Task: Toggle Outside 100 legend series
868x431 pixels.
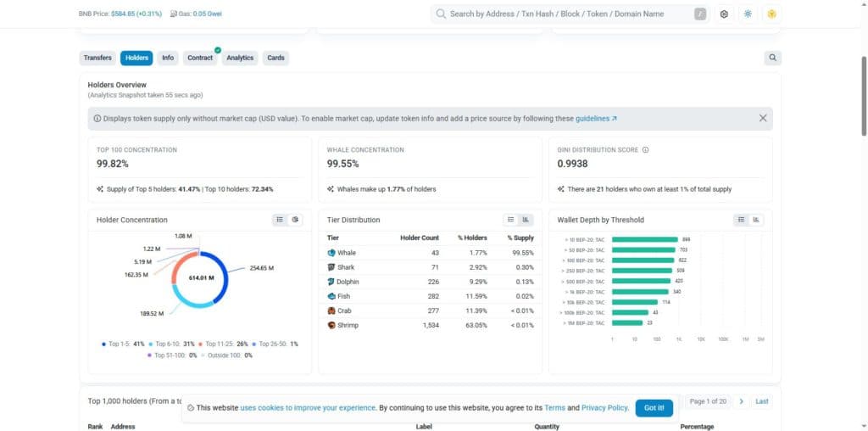Action: pyautogui.click(x=226, y=355)
